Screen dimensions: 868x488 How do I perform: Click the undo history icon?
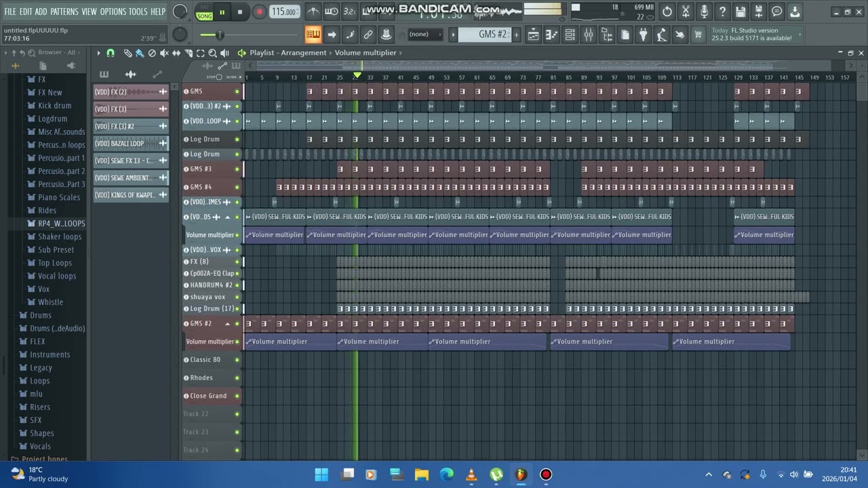tap(667, 12)
